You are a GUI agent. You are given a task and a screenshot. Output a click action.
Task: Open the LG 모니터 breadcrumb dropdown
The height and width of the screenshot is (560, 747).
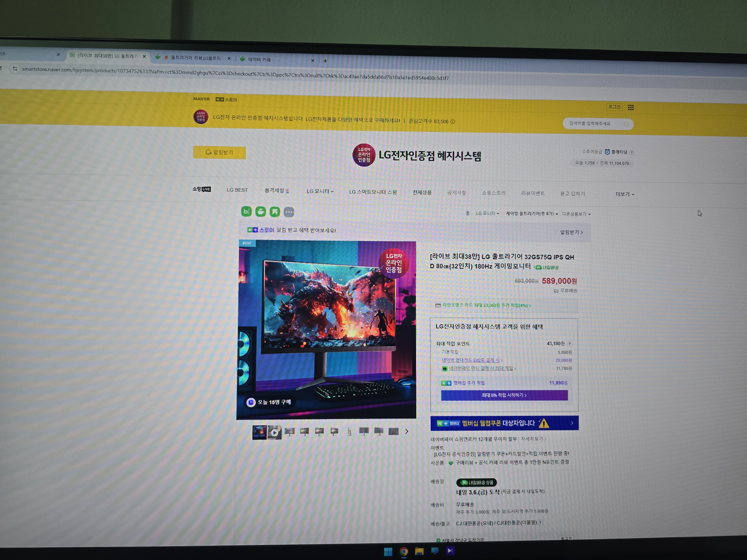(487, 213)
